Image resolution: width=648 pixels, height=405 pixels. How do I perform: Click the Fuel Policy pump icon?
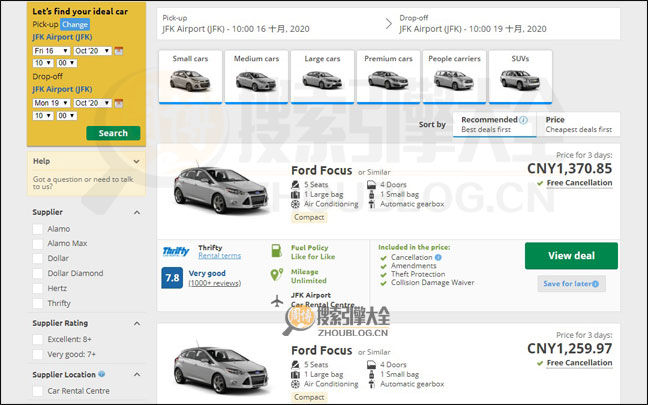pos(276,250)
